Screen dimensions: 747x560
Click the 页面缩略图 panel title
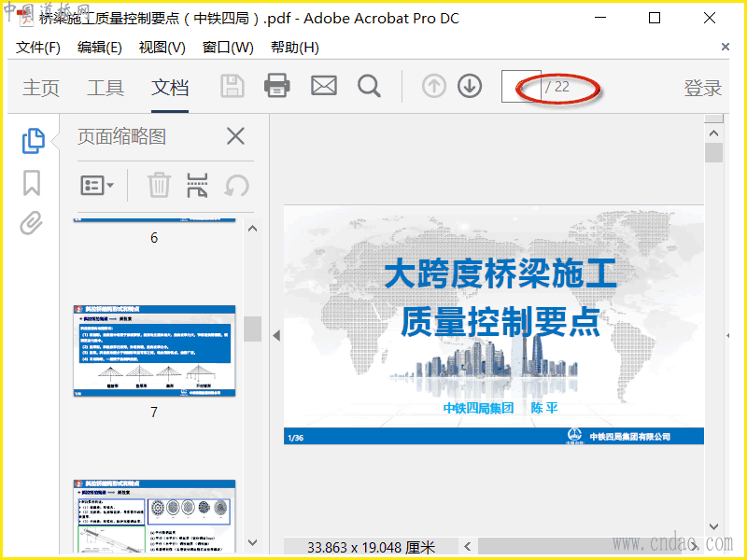[x=122, y=136]
